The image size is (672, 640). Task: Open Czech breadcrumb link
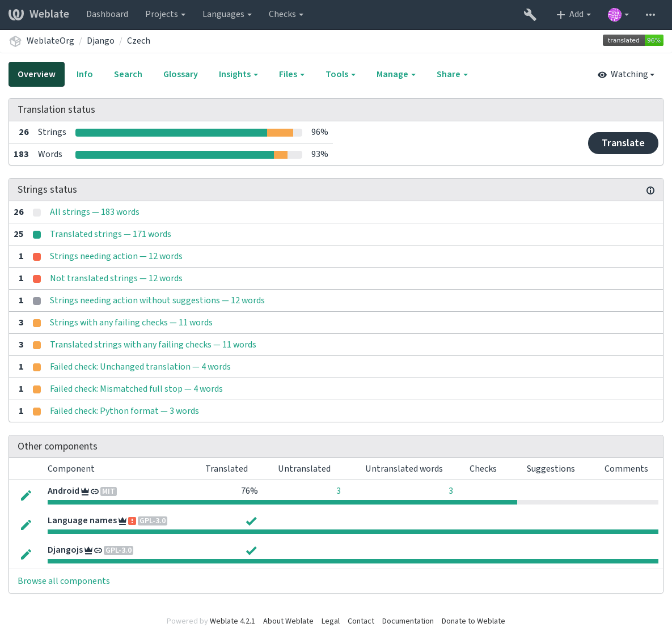[x=138, y=41]
